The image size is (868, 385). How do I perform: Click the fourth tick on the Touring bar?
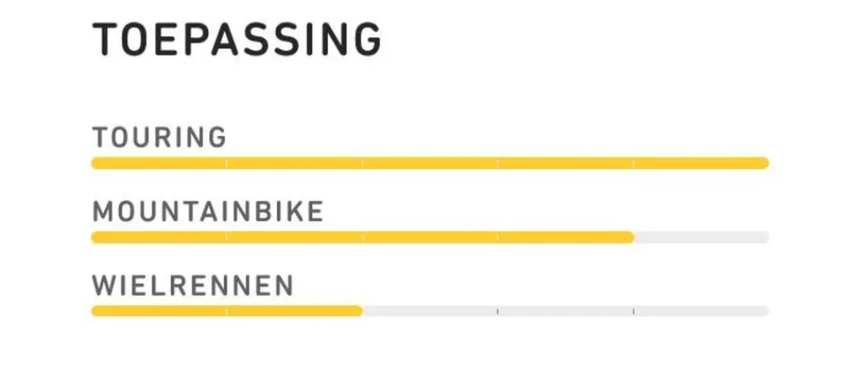click(633, 163)
